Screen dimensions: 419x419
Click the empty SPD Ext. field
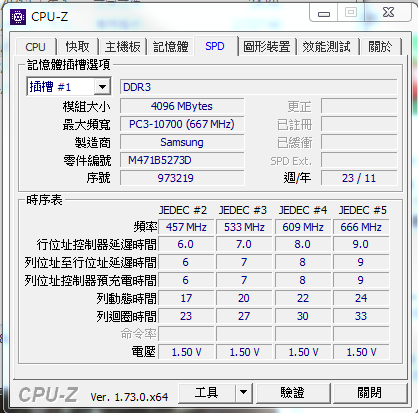(359, 160)
